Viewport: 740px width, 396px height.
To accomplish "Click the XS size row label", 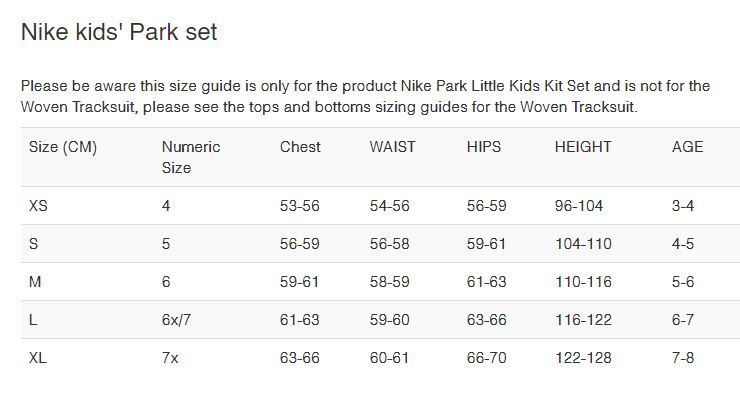I will click(x=38, y=206).
